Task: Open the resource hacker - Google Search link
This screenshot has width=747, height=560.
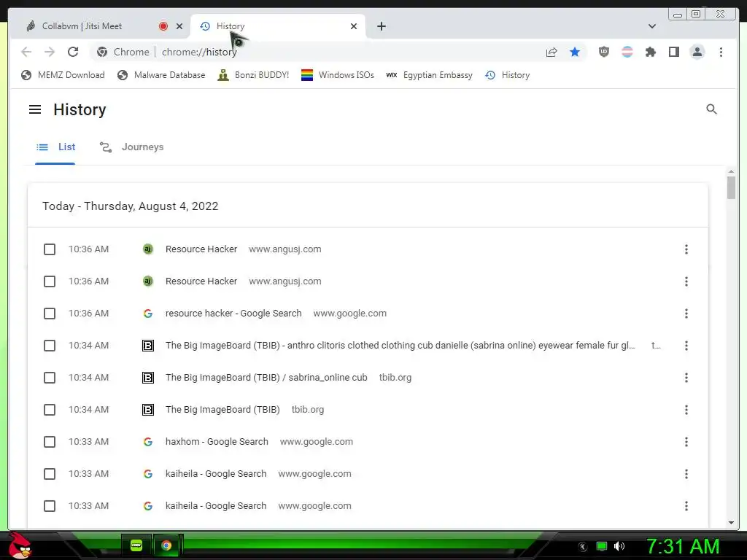Action: pyautogui.click(x=233, y=314)
